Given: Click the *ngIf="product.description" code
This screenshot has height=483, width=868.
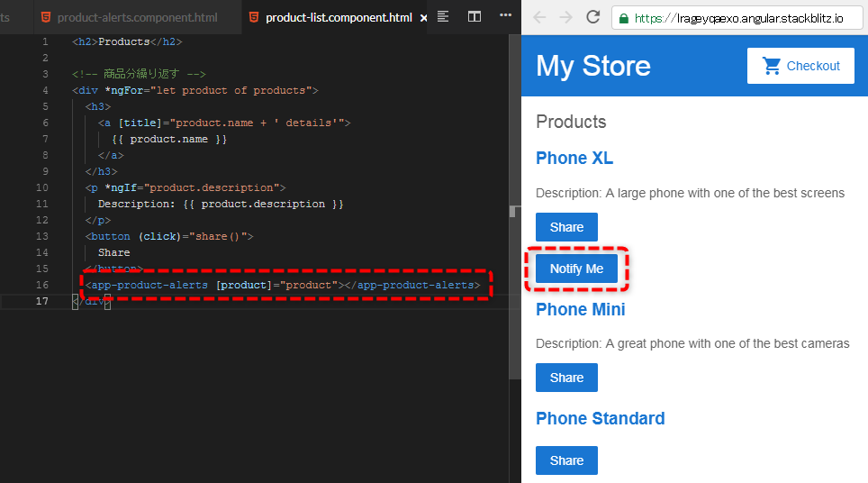Looking at the screenshot, I should click(x=194, y=187).
